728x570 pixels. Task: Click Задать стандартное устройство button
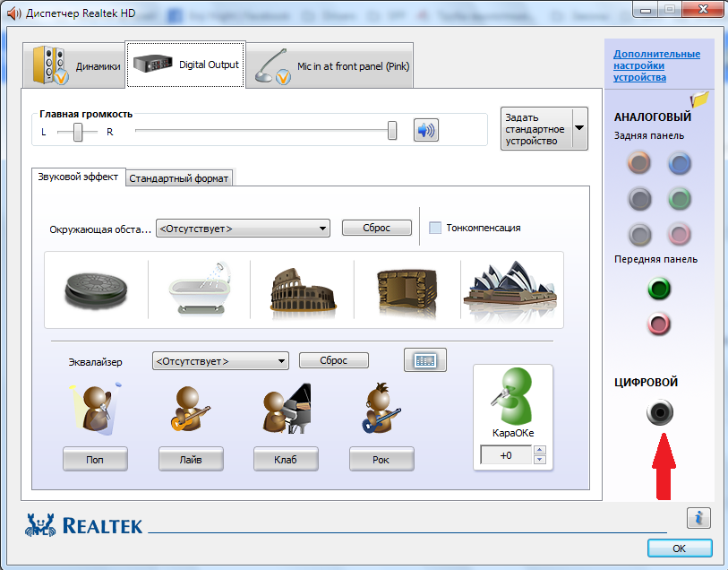pos(536,129)
